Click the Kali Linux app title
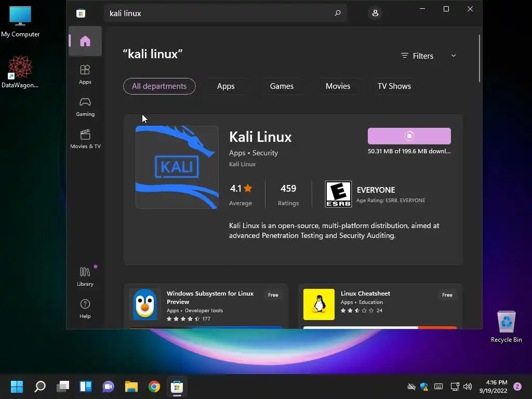Screen dimensions: 532x399 pyautogui.click(x=260, y=137)
